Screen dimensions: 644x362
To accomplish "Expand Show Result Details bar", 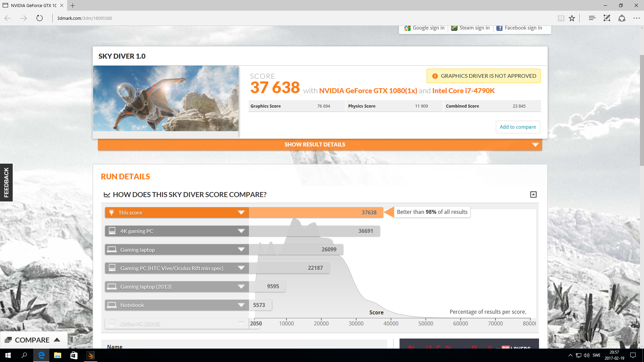I will (320, 145).
